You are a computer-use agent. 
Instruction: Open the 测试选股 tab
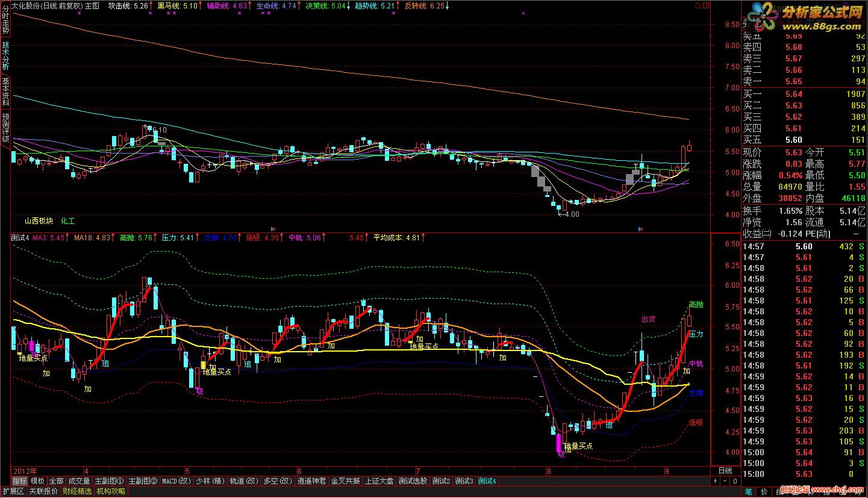coord(413,481)
